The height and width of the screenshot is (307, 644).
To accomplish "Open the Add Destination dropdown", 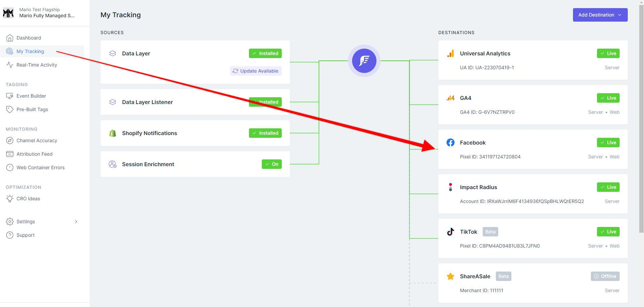I will coord(600,15).
